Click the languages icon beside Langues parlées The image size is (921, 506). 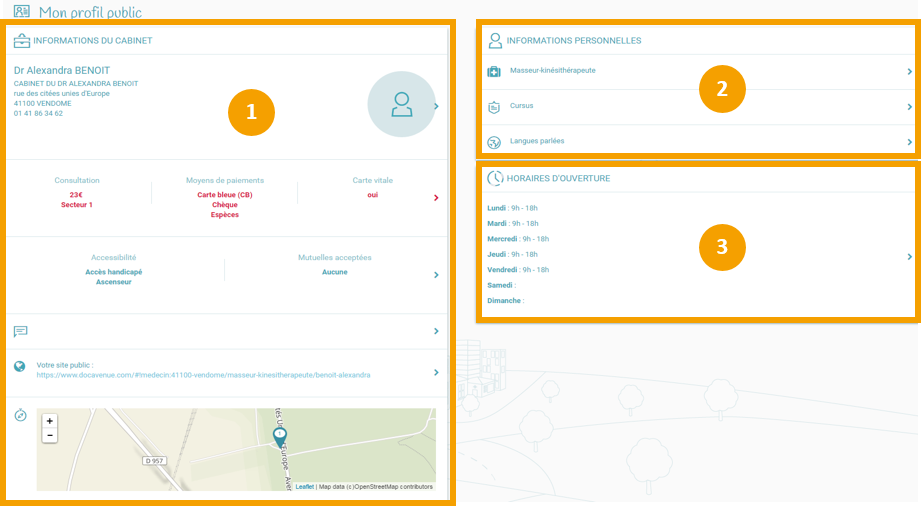coord(493,142)
